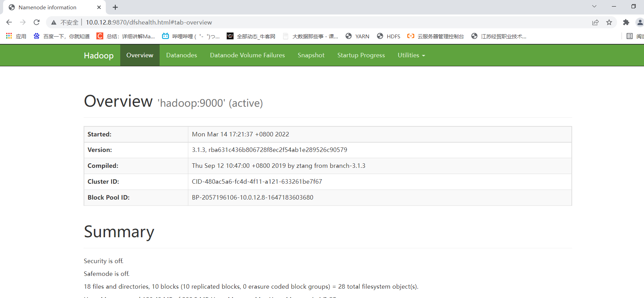Open the HDFS bookmark
644x298 pixels.
click(x=389, y=36)
